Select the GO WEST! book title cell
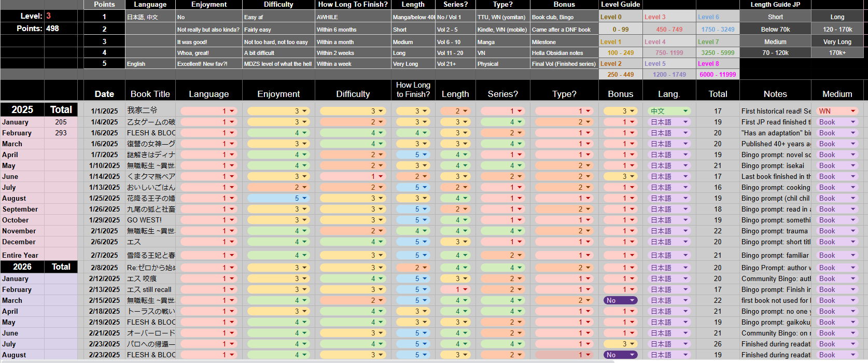Screen dimensions: 868x363 point(150,220)
